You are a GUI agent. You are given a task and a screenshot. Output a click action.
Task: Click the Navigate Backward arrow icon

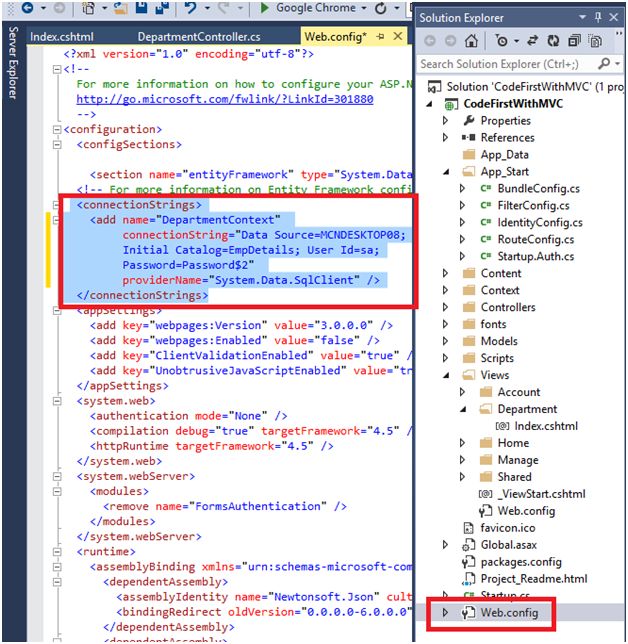tap(28, 7)
